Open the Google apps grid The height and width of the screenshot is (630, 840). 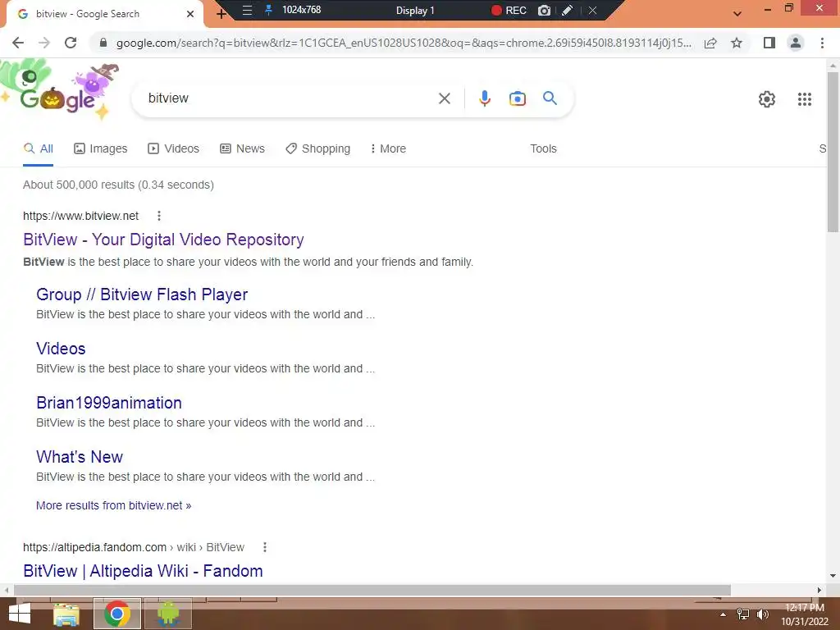(804, 99)
